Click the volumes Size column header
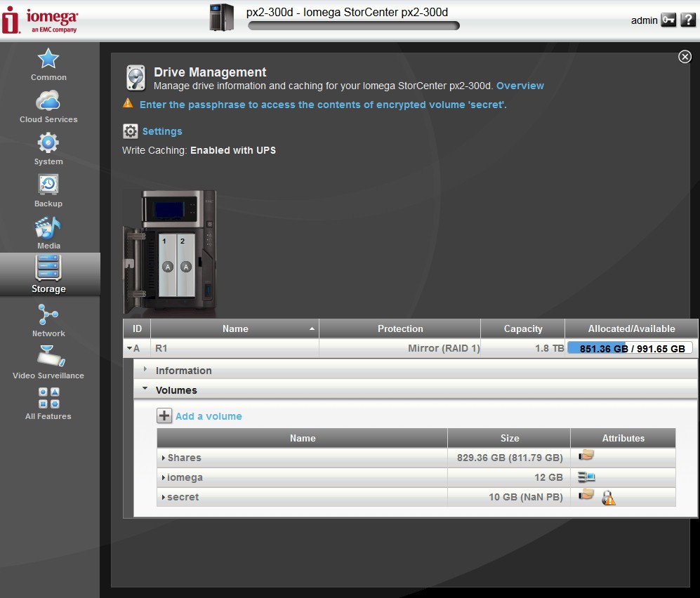 tap(509, 438)
